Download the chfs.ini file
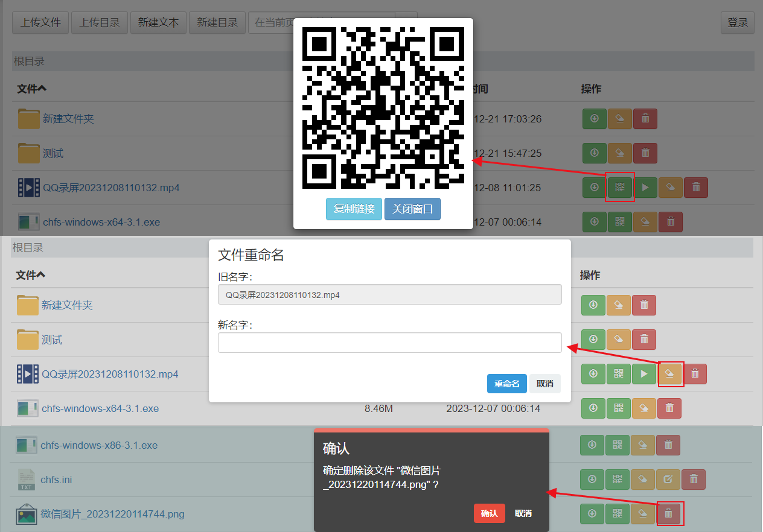The image size is (763, 532). coord(592,480)
